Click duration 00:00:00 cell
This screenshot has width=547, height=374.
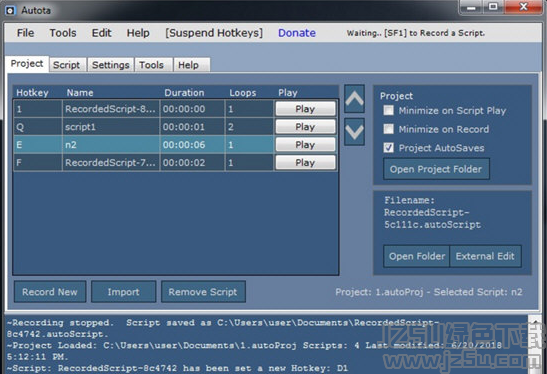click(x=192, y=109)
